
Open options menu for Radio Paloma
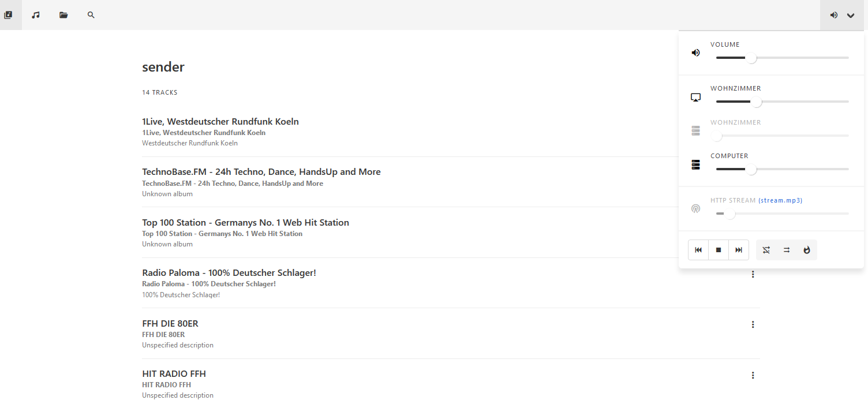click(x=753, y=275)
